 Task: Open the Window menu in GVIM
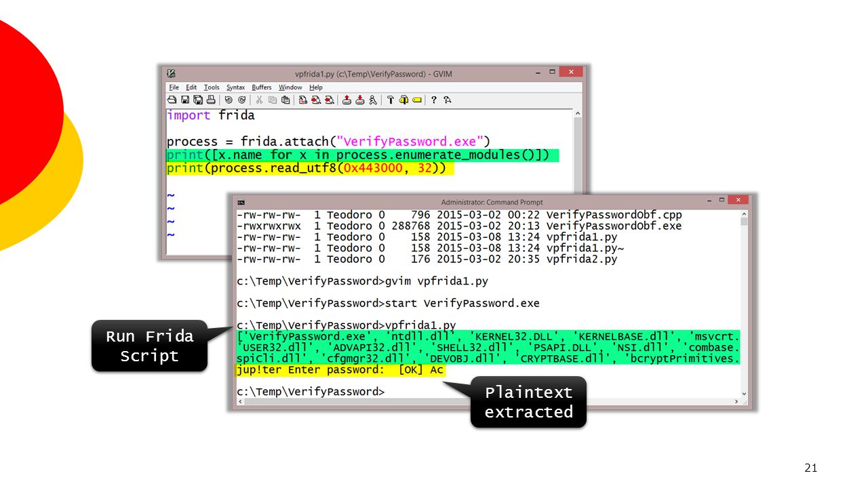coord(290,87)
